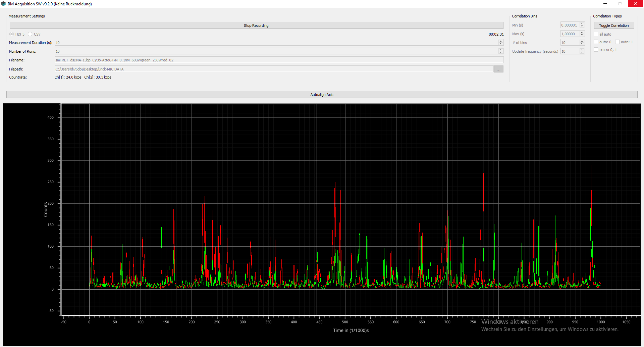Check the 'auto: 0' correlation option
The width and height of the screenshot is (644, 347).
[x=596, y=42]
